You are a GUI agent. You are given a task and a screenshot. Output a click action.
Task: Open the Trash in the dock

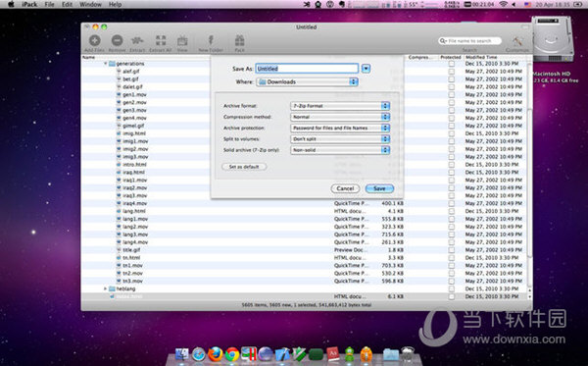click(x=408, y=354)
